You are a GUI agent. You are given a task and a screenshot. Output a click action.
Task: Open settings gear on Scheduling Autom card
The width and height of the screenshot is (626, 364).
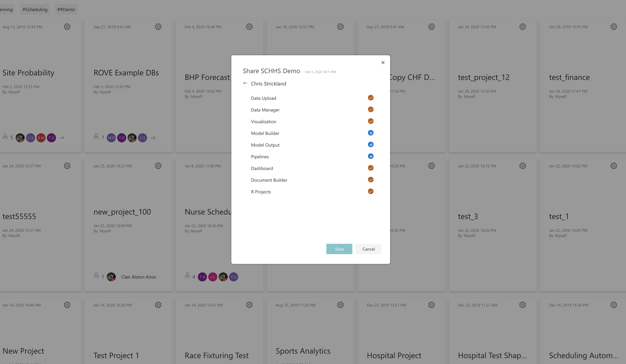[614, 305]
